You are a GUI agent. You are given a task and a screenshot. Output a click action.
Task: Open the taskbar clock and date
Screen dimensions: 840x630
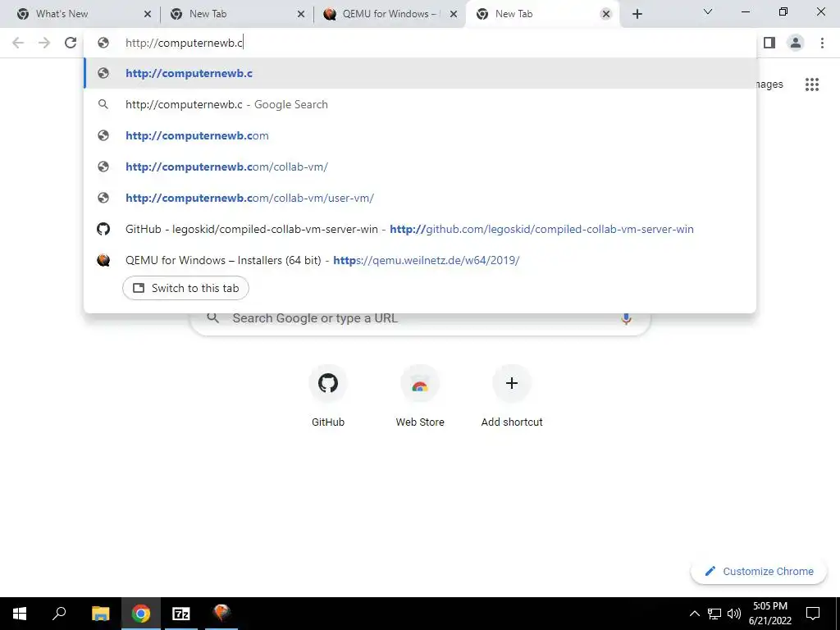(769, 614)
